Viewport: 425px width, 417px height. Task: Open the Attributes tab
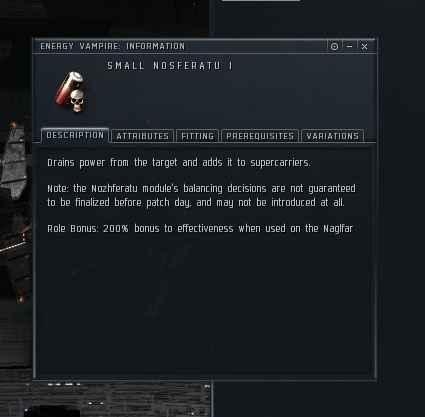(143, 136)
